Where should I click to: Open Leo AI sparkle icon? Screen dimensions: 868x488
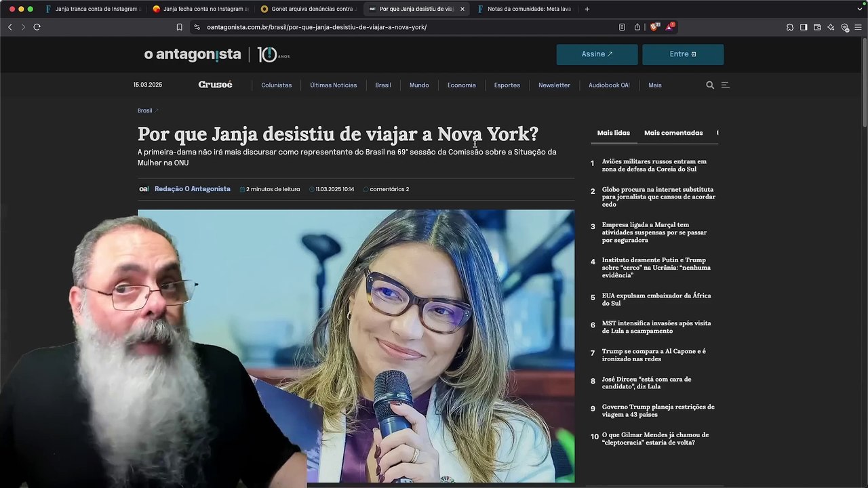pyautogui.click(x=831, y=27)
